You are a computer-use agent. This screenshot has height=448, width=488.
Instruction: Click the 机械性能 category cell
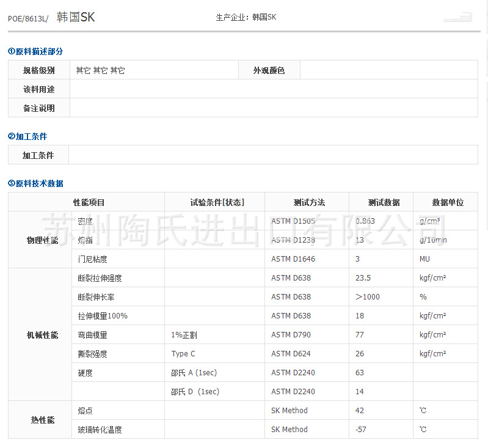pyautogui.click(x=40, y=334)
